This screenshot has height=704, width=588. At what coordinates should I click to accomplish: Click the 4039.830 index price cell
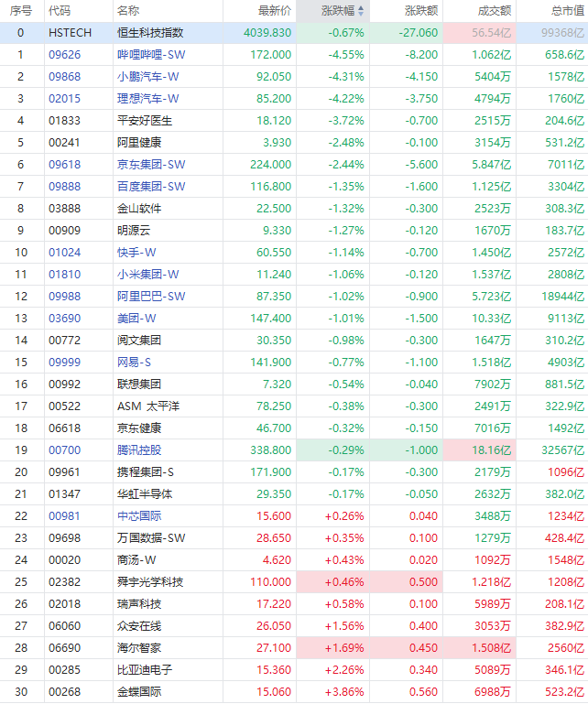tap(267, 33)
